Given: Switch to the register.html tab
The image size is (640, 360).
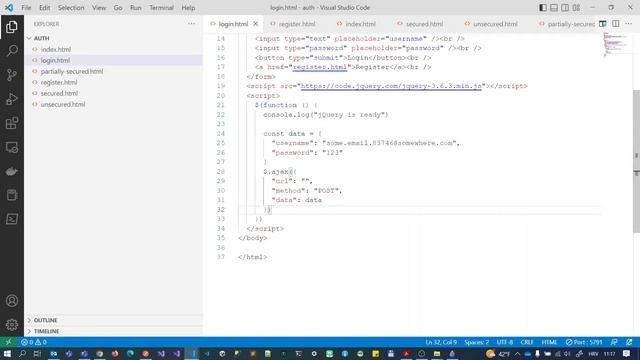Looking at the screenshot, I should pyautogui.click(x=296, y=24).
